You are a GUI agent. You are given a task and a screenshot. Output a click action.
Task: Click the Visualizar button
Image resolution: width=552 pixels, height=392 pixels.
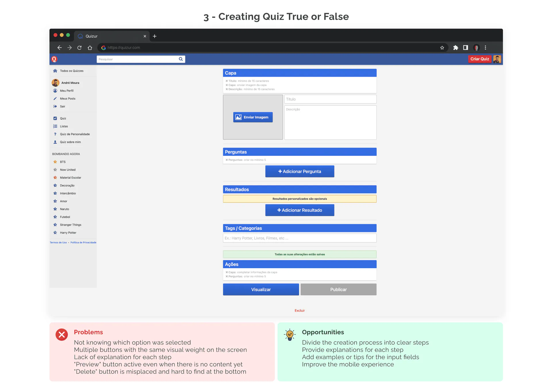[x=261, y=289]
